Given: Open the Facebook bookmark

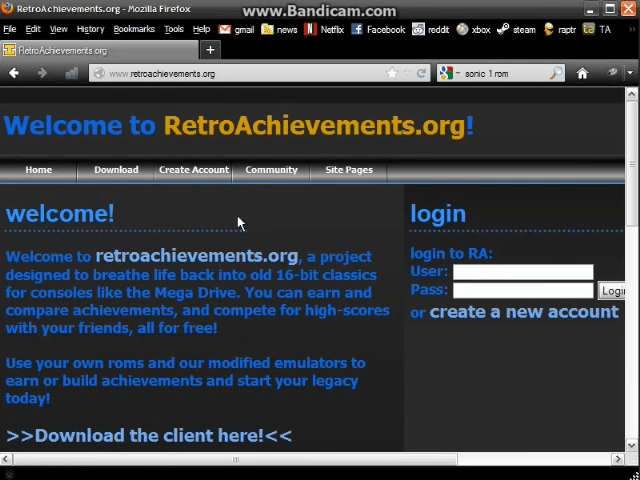Looking at the screenshot, I should coord(378,30).
